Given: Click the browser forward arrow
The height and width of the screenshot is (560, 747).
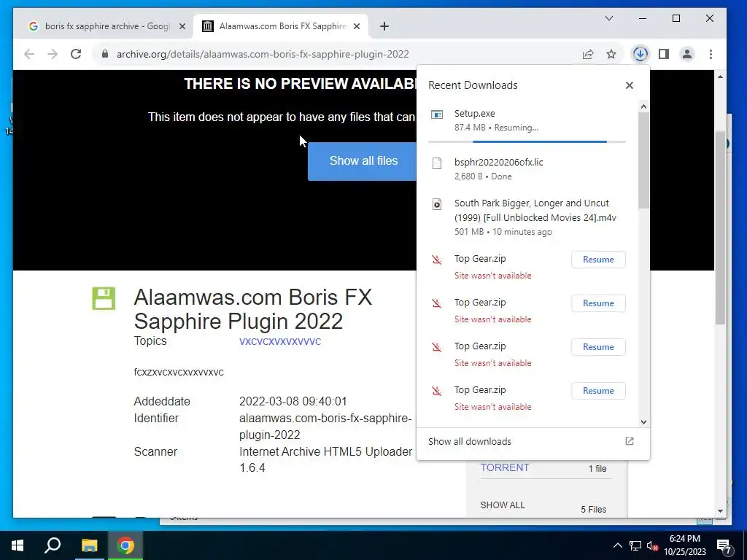Looking at the screenshot, I should coord(53,54).
